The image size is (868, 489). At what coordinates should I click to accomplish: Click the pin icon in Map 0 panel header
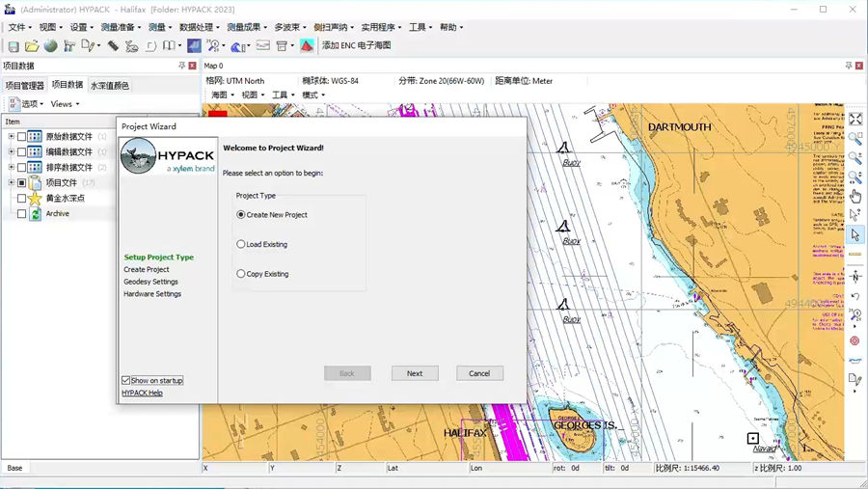click(x=848, y=66)
